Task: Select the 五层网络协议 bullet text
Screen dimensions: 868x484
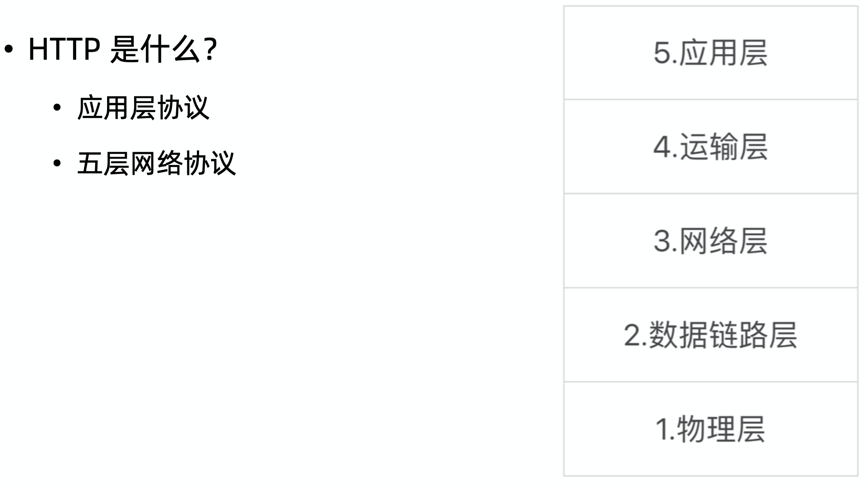Action: 157,163
